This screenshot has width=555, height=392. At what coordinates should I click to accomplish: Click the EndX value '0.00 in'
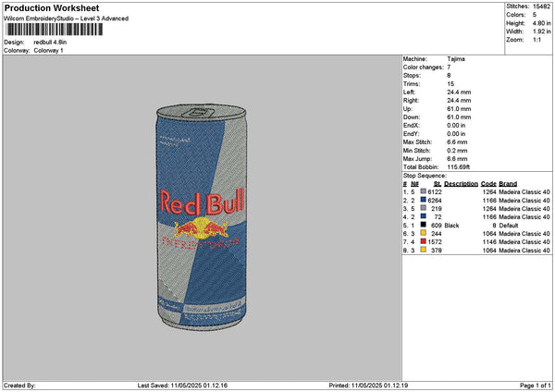[x=456, y=125]
